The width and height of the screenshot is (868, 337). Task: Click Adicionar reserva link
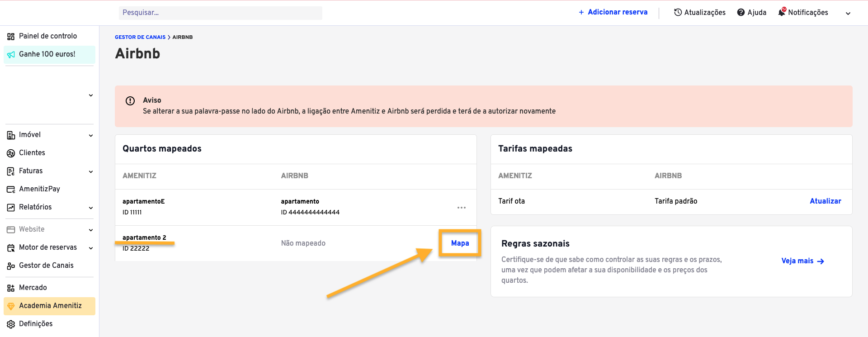point(618,12)
